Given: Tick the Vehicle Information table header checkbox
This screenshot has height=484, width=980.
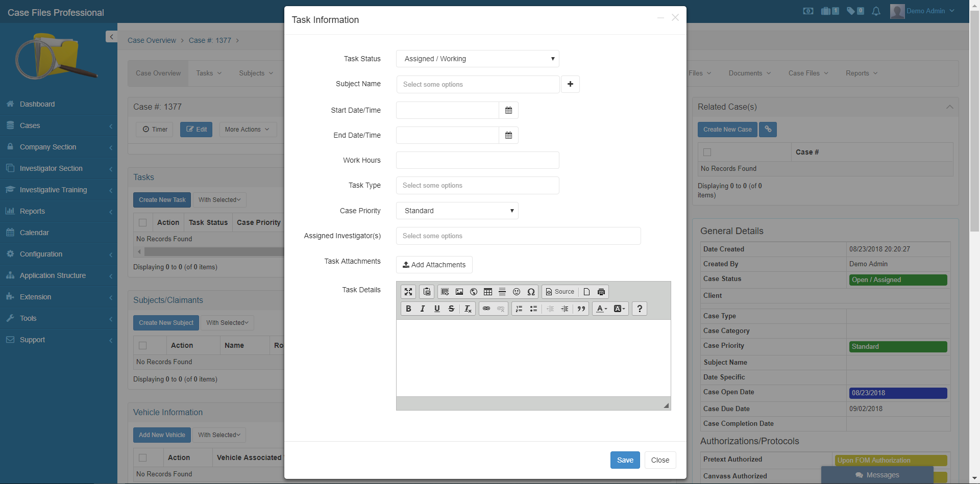Looking at the screenshot, I should pyautogui.click(x=143, y=458).
